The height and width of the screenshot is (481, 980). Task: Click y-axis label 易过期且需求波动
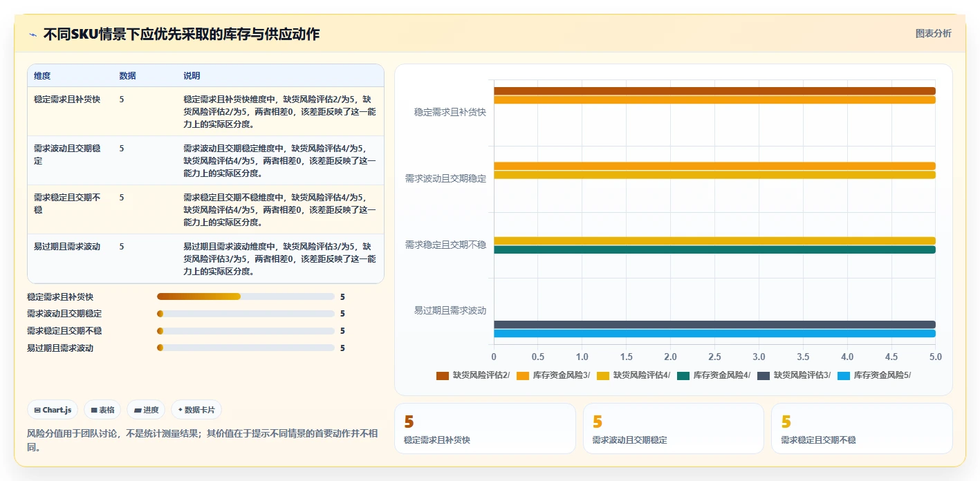click(x=450, y=310)
